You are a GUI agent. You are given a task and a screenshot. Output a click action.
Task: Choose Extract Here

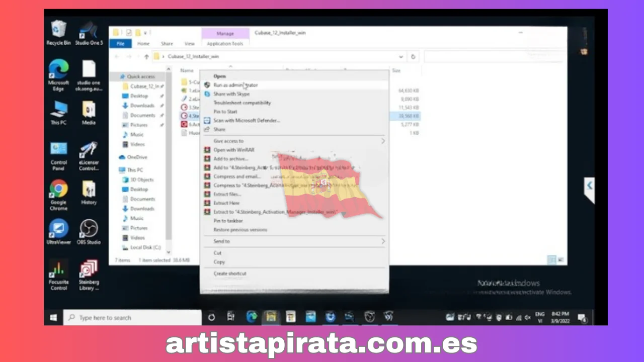(294, 203)
